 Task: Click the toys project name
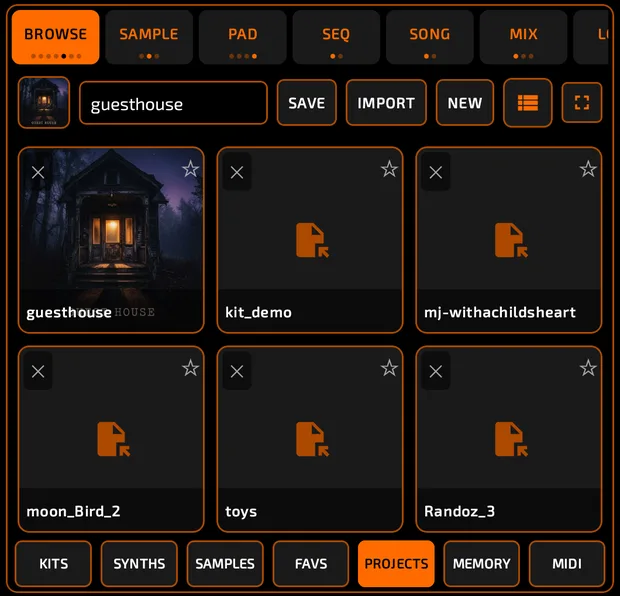pos(241,512)
